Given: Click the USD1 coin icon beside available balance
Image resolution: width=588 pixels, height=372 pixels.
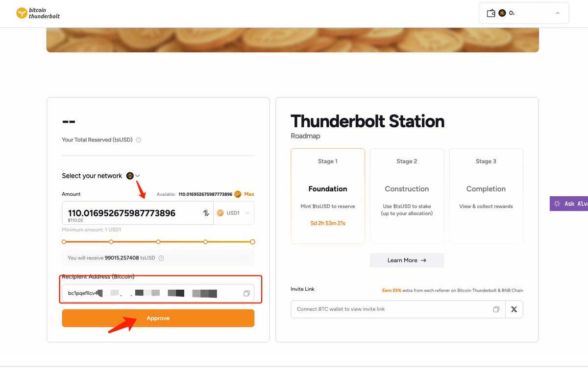Looking at the screenshot, I should tap(238, 194).
